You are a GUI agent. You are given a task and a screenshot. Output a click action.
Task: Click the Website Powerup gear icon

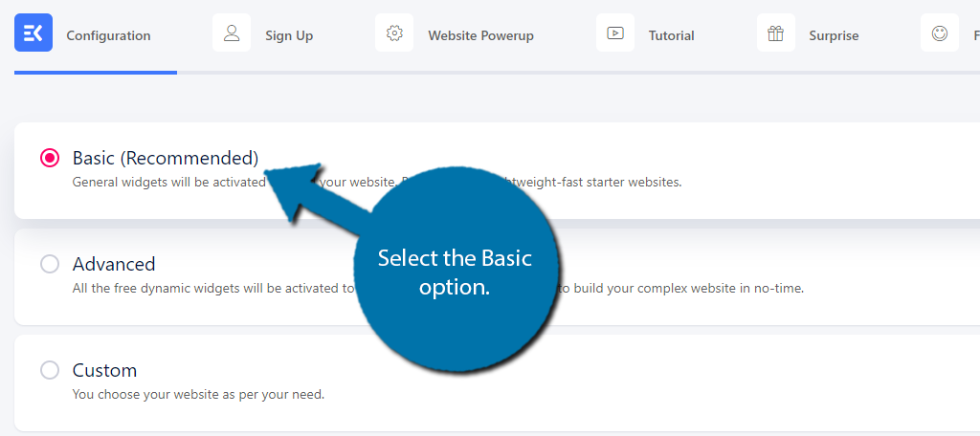pyautogui.click(x=394, y=33)
